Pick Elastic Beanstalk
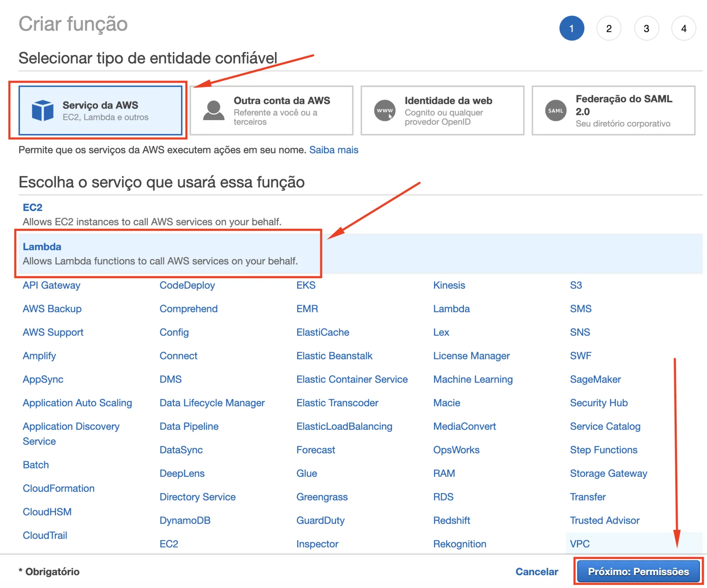 (x=334, y=356)
